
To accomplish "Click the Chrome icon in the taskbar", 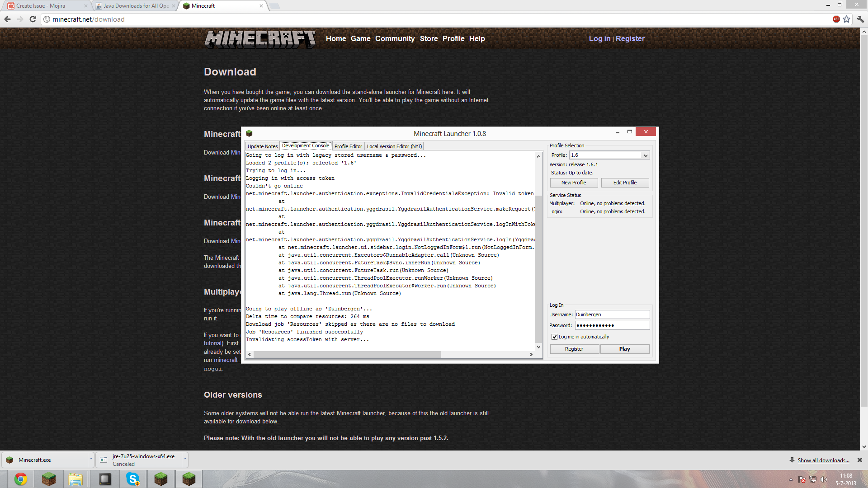I will (21, 479).
